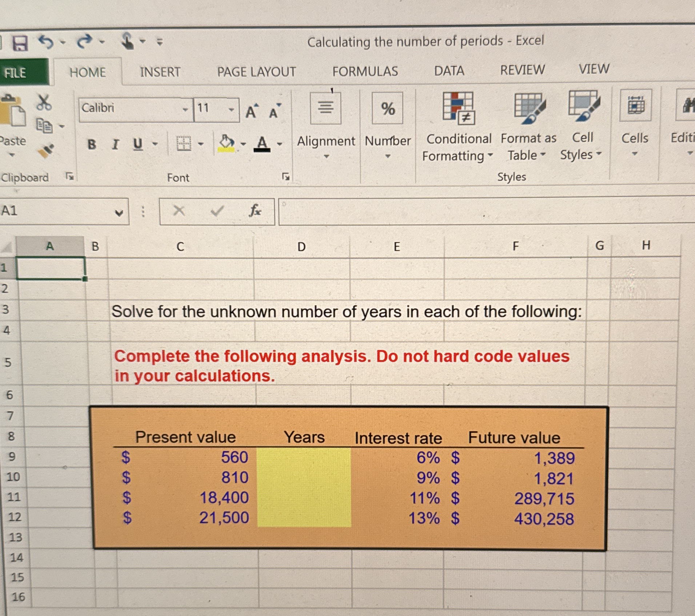Switch to the FORMULAS tab
Image resolution: width=695 pixels, height=616 pixels.
tap(365, 71)
